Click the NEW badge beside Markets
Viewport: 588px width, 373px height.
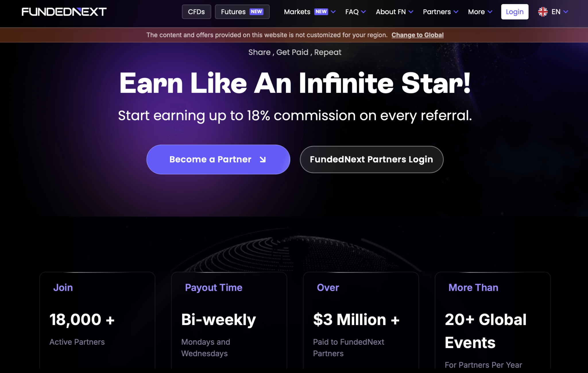coord(321,12)
